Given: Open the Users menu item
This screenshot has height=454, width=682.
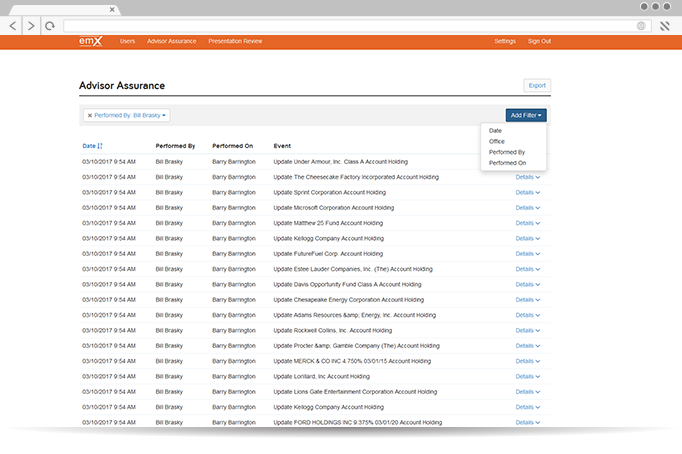Looking at the screenshot, I should pos(127,41).
